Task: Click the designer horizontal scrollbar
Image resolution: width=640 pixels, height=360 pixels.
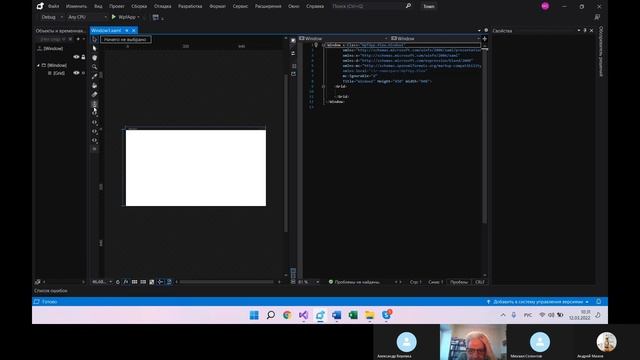Action: click(227, 282)
